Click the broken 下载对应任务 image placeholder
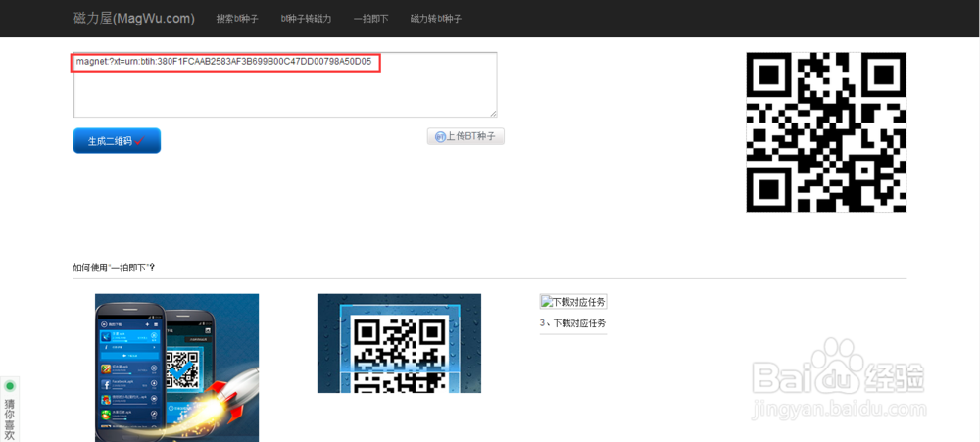The height and width of the screenshot is (442, 980). (x=573, y=302)
